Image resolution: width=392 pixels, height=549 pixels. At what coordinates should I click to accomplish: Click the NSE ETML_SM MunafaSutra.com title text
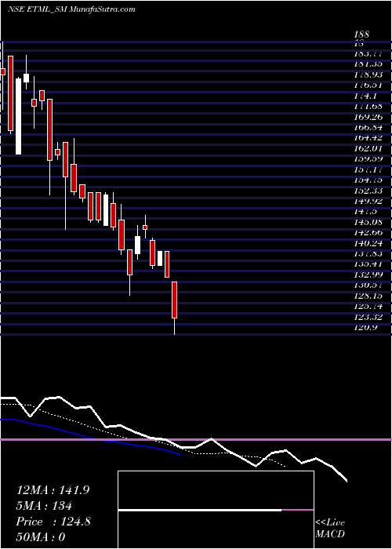[71, 9]
